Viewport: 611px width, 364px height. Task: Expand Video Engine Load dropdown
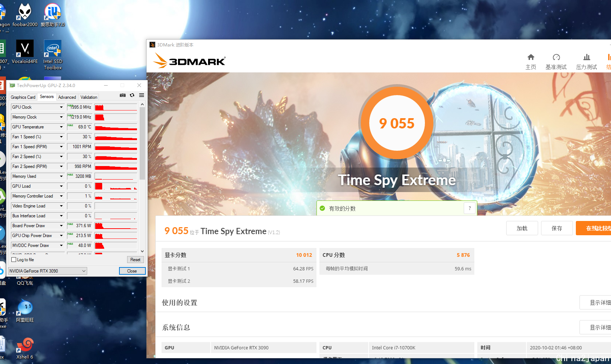coord(61,206)
